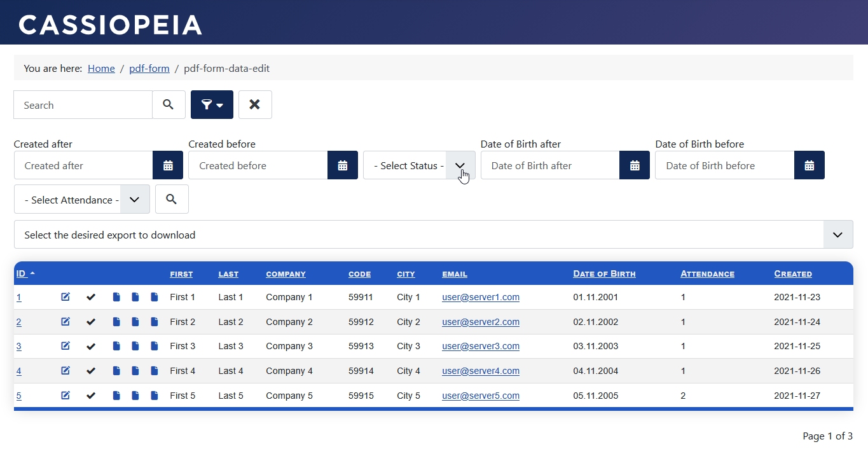Email user@server1.com
Viewport: 868px width, 449px height.
pos(481,297)
